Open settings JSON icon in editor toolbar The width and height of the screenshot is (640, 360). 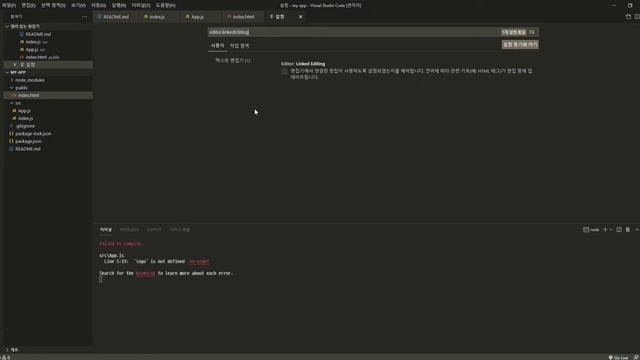tap(628, 17)
